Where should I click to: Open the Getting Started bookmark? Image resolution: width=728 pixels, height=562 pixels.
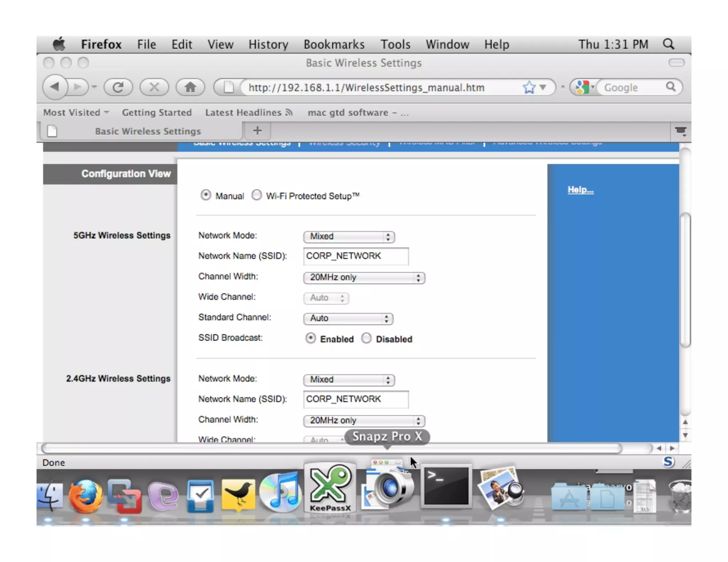pyautogui.click(x=156, y=113)
